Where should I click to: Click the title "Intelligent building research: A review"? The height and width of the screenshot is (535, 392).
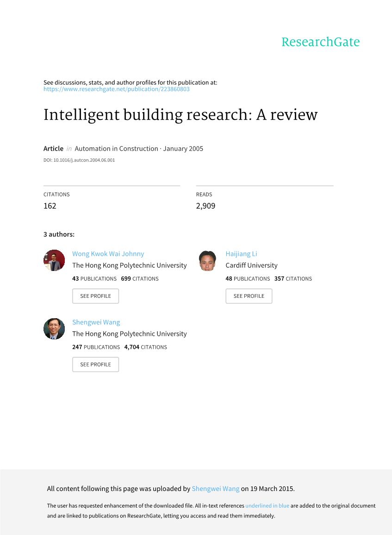tap(180, 115)
